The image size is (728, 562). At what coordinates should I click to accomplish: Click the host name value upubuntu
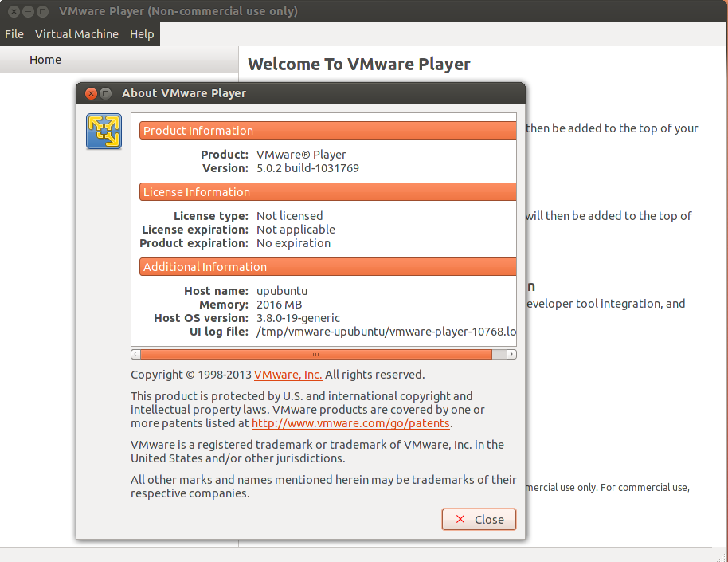(x=282, y=291)
